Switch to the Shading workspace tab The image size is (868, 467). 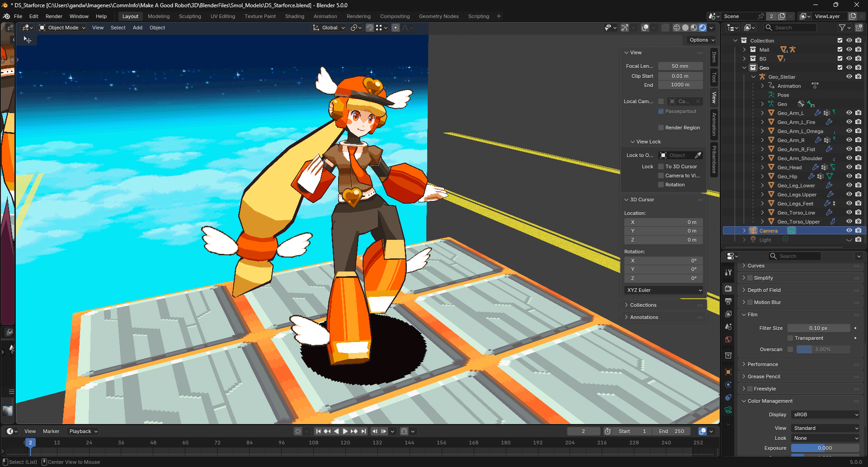pyautogui.click(x=294, y=16)
